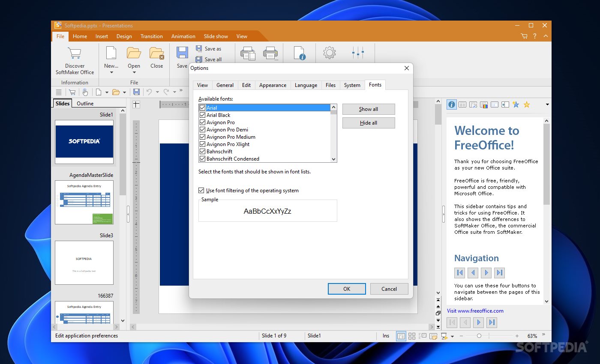Screen dimensions: 600x364
Task: Uncheck the Avignon Pro Xlight checkbox
Action: [202, 144]
